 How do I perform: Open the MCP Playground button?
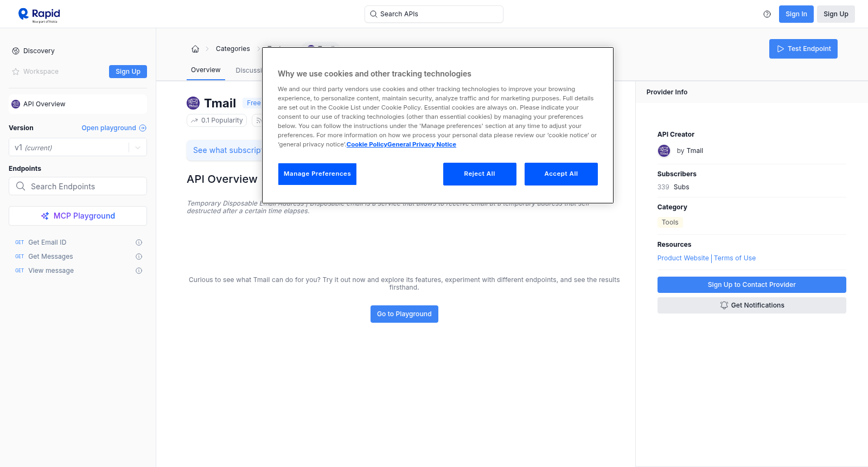coord(78,216)
